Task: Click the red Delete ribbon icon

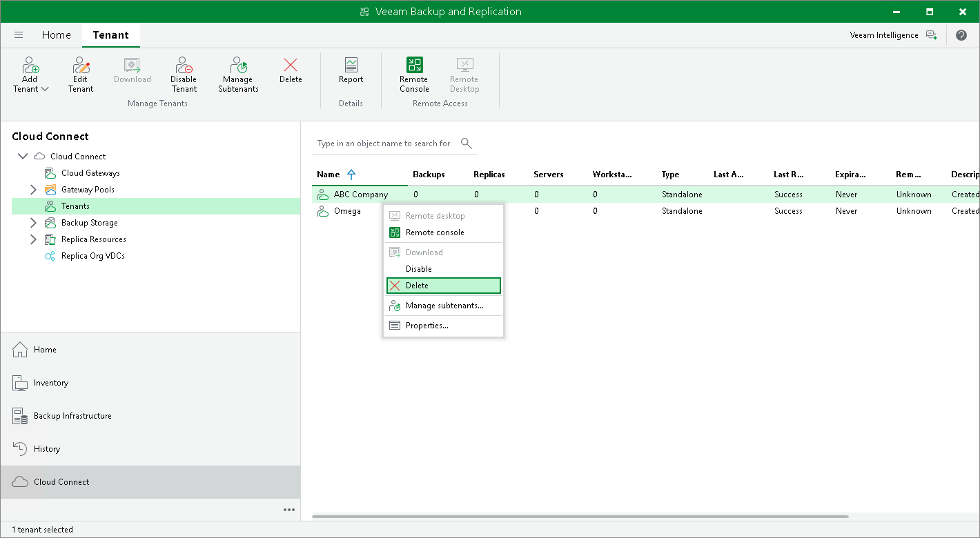Action: point(291,65)
